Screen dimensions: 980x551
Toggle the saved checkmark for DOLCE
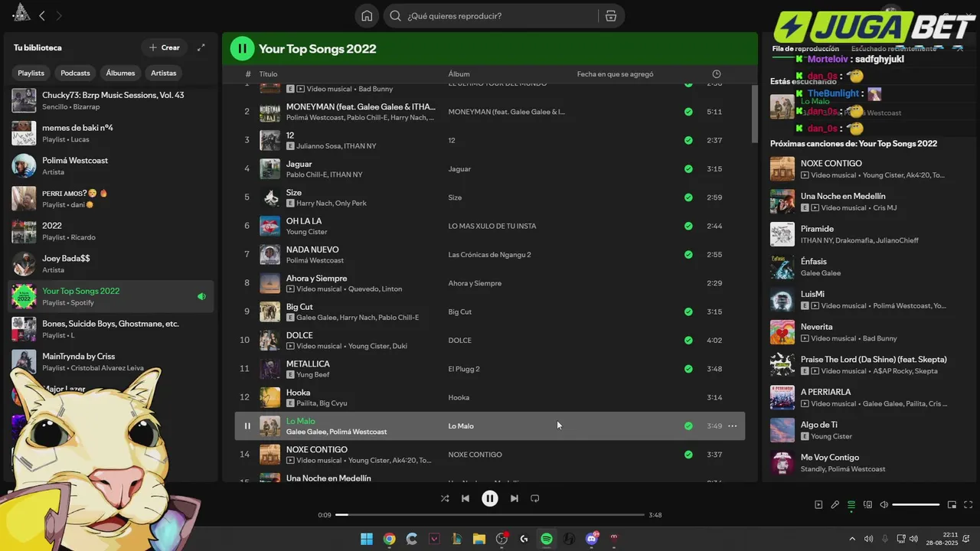[x=688, y=341]
